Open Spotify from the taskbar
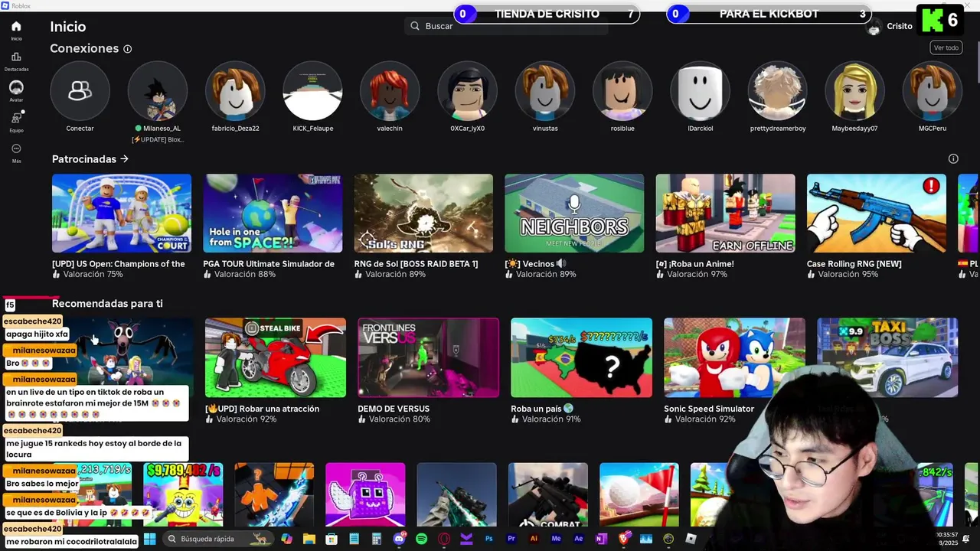This screenshot has width=980, height=551. coord(421,539)
